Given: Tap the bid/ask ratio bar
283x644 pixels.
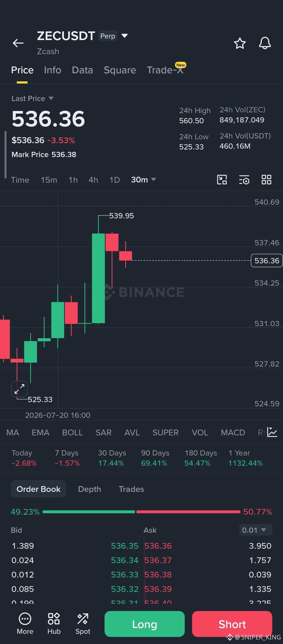Looking at the screenshot, I should click(141, 512).
